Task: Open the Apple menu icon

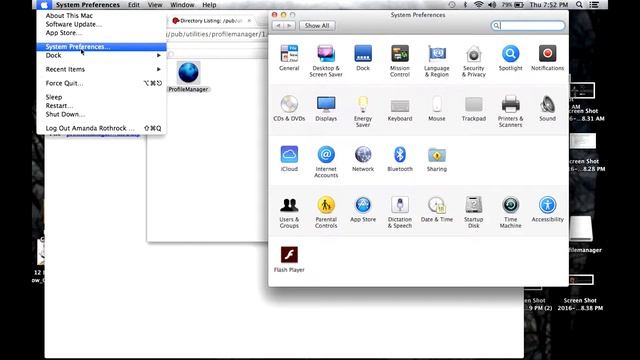Action: click(x=44, y=5)
